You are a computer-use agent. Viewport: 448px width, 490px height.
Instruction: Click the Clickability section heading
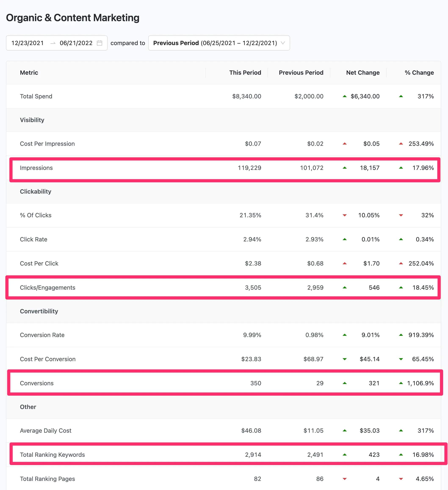tap(36, 191)
